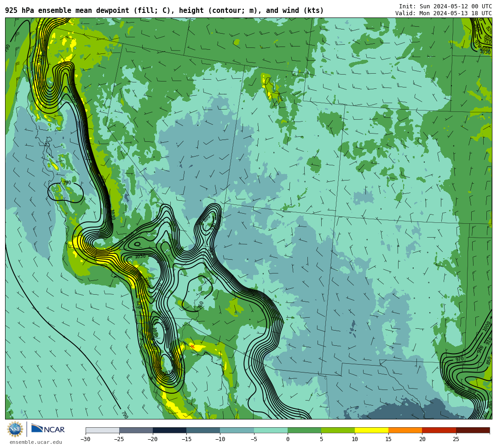Viewport: 497px width, 448px height.
Task: Click the 'Valid: Mon 2024-05-13 18 UTC' text
Action: click(x=444, y=13)
